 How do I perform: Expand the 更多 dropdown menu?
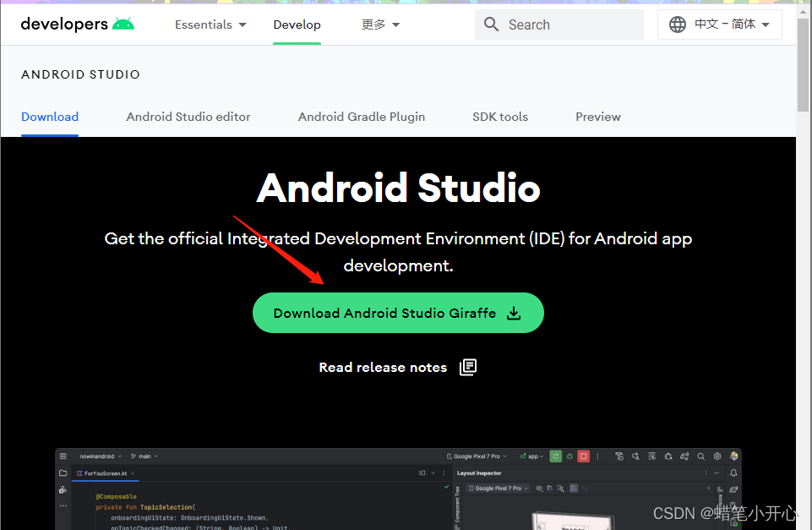coord(380,25)
